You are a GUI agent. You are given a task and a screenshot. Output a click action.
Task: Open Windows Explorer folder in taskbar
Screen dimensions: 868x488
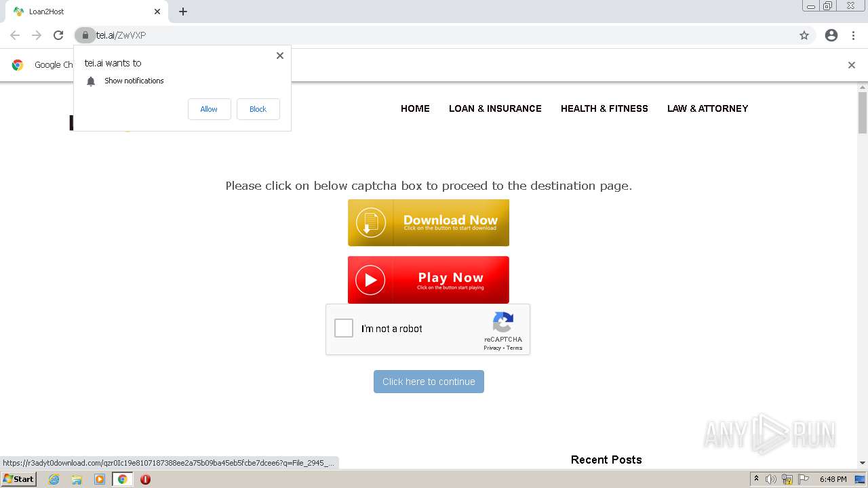[77, 479]
